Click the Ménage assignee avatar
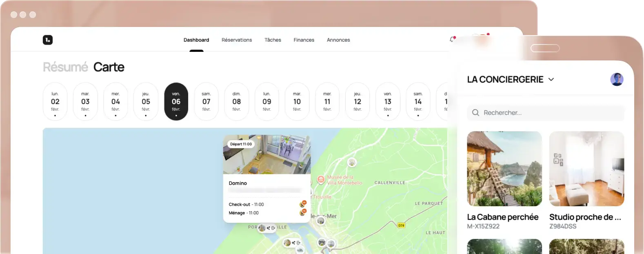Screen dimensions: 644x254 pyautogui.click(x=303, y=212)
